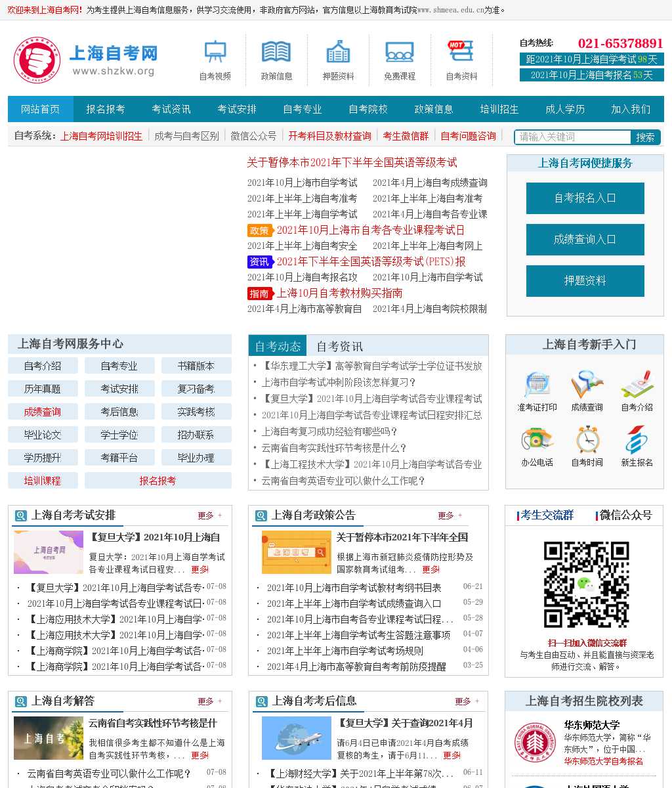Click the WeChat QR code image

(x=587, y=584)
